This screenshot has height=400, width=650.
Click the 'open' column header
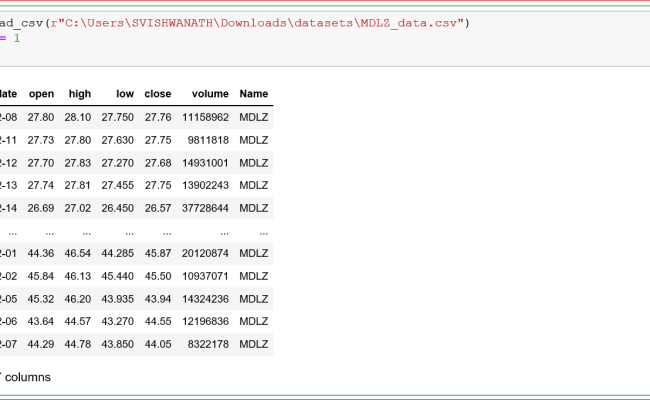point(41,94)
